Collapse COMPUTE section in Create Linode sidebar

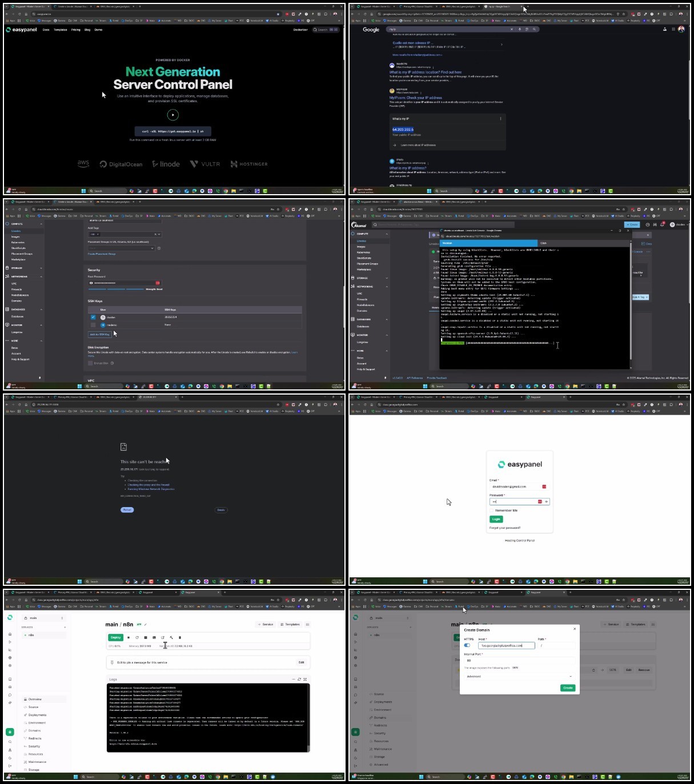click(41, 224)
